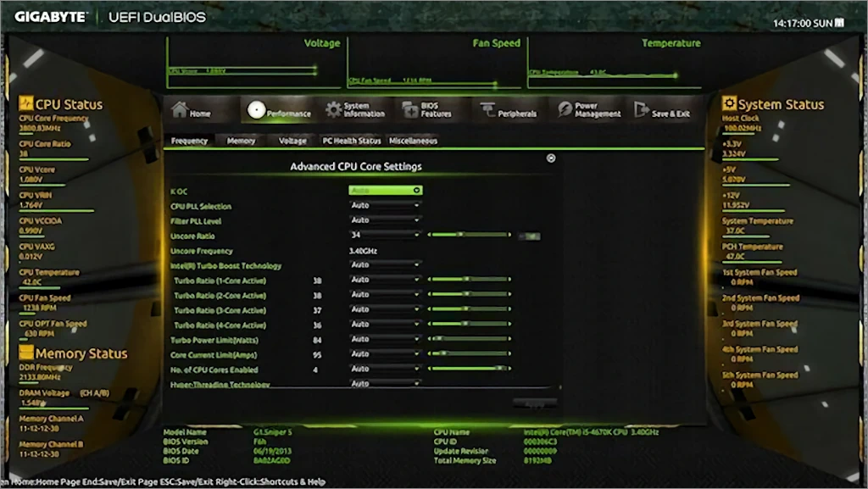Image resolution: width=868 pixels, height=489 pixels.
Task: Click the CPU Core Frequency reading
Action: tap(53, 124)
